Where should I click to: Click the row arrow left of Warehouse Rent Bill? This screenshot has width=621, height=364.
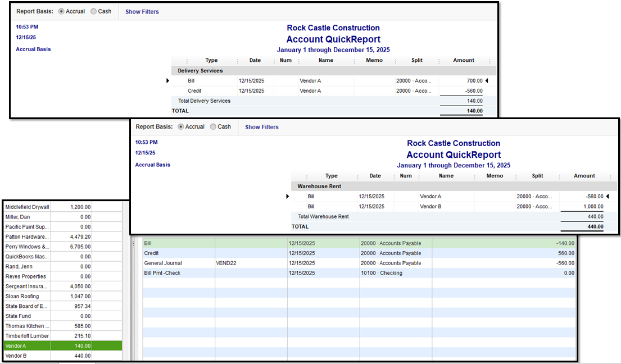(288, 197)
